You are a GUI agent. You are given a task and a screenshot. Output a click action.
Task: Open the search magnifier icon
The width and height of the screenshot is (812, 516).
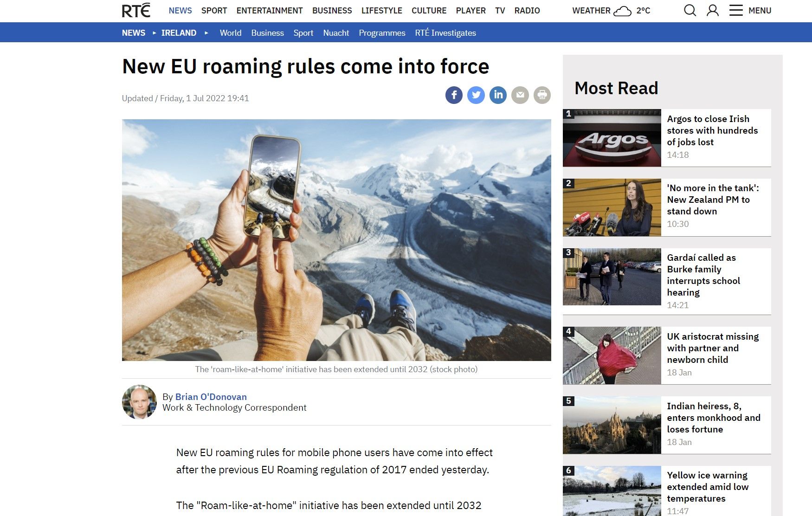click(x=690, y=10)
